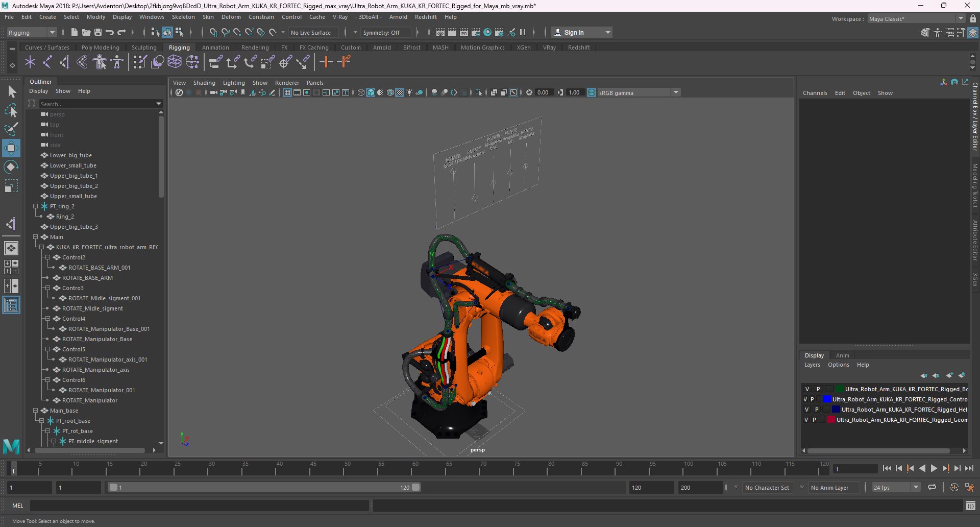
Task: Click the Outliner search field
Action: pos(101,104)
